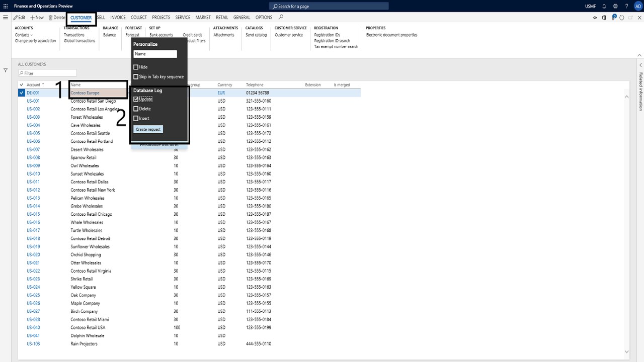Click the action pane search magnifier
This screenshot has height=362, width=644.
[281, 17]
